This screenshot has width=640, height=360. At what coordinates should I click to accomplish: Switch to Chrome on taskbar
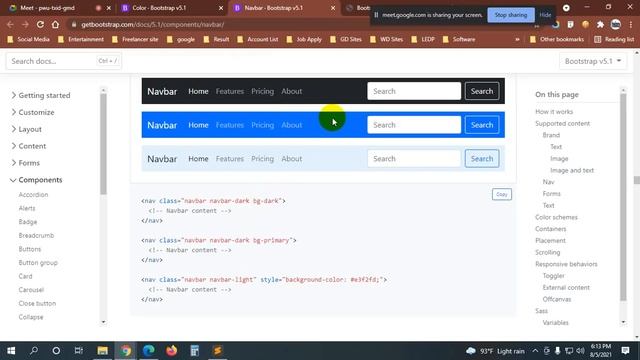126,351
